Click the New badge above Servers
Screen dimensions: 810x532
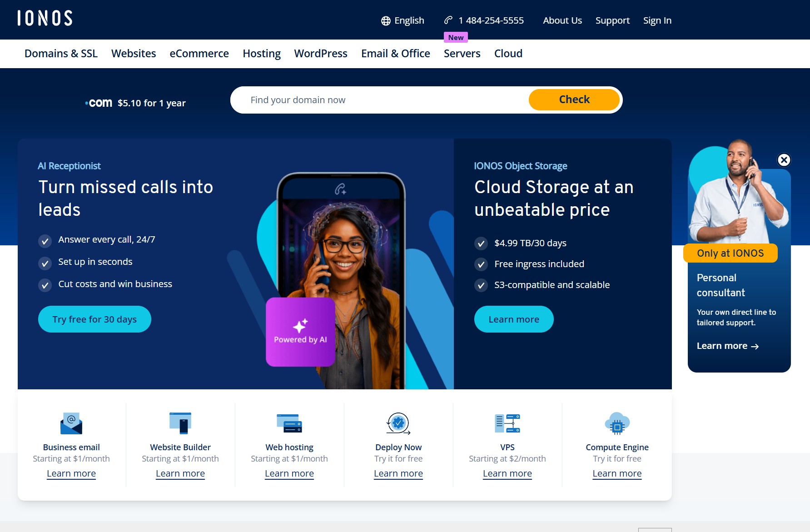click(456, 37)
